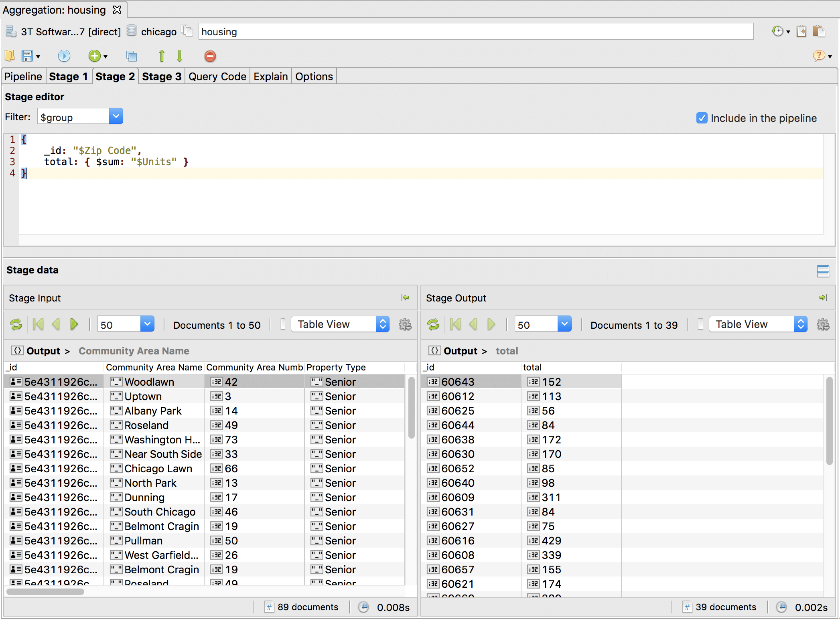Refresh the Stage Input documents
840x619 pixels.
(x=16, y=324)
